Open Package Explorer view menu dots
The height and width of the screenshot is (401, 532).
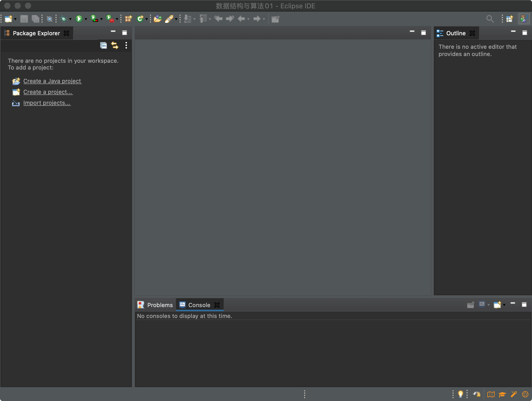[126, 45]
